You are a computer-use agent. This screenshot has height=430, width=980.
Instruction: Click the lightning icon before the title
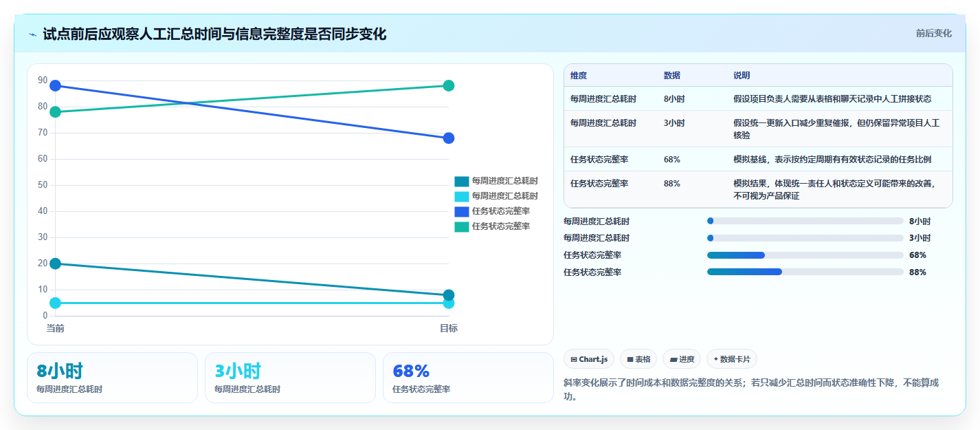[32, 34]
